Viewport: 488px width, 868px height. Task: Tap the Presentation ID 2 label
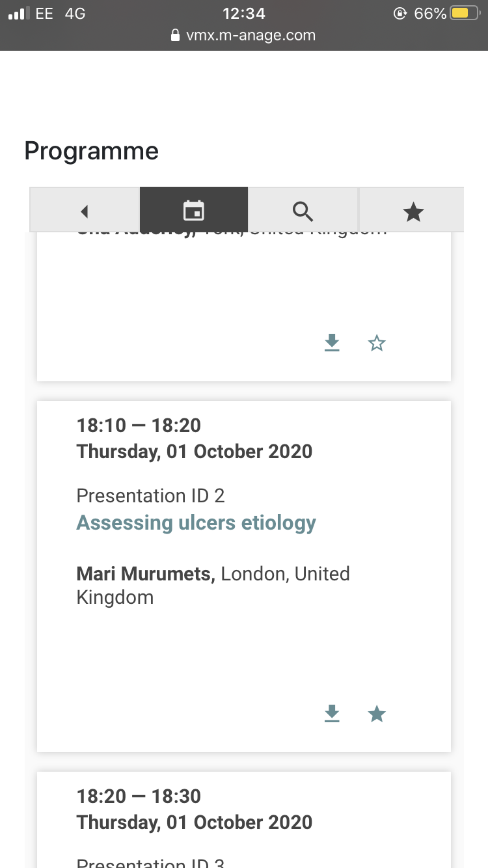(x=150, y=496)
